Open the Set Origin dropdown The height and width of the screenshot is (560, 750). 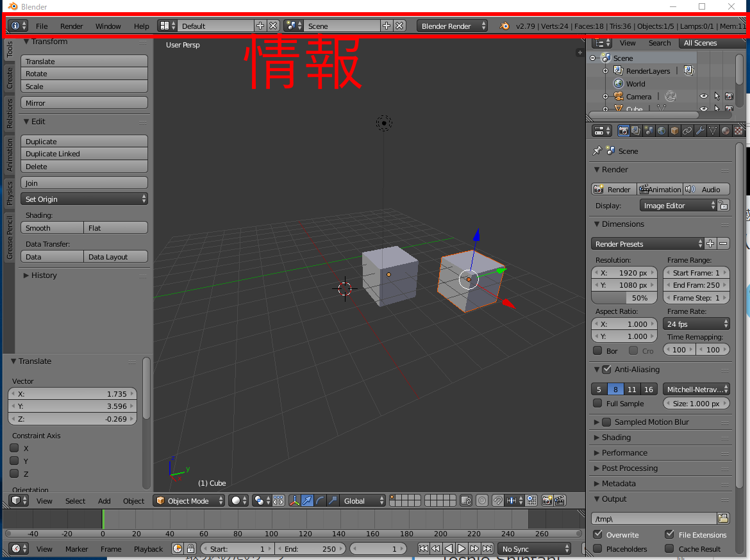pyautogui.click(x=84, y=199)
